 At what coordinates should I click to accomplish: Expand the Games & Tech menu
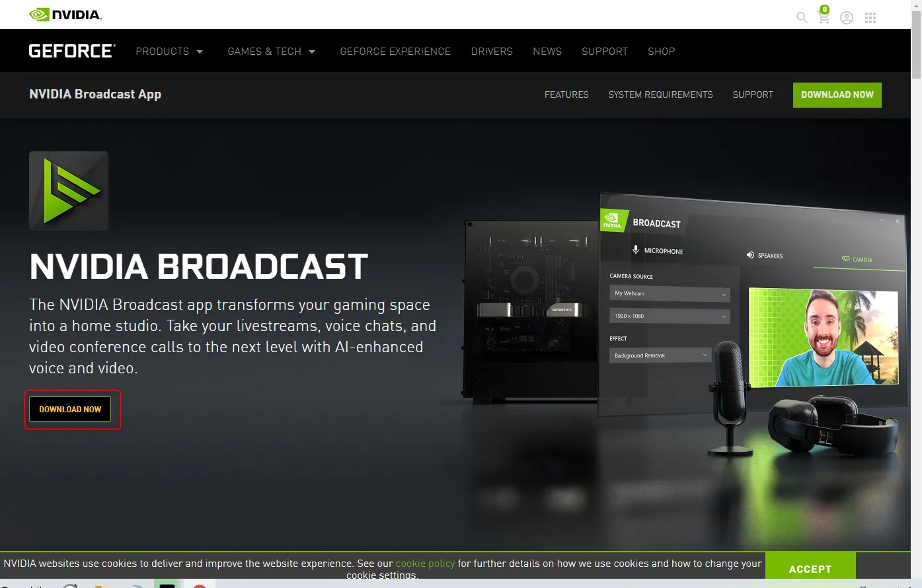tap(272, 52)
